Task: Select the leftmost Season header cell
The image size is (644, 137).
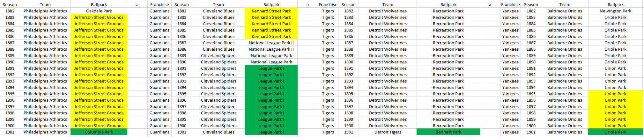Action: coord(10,4)
